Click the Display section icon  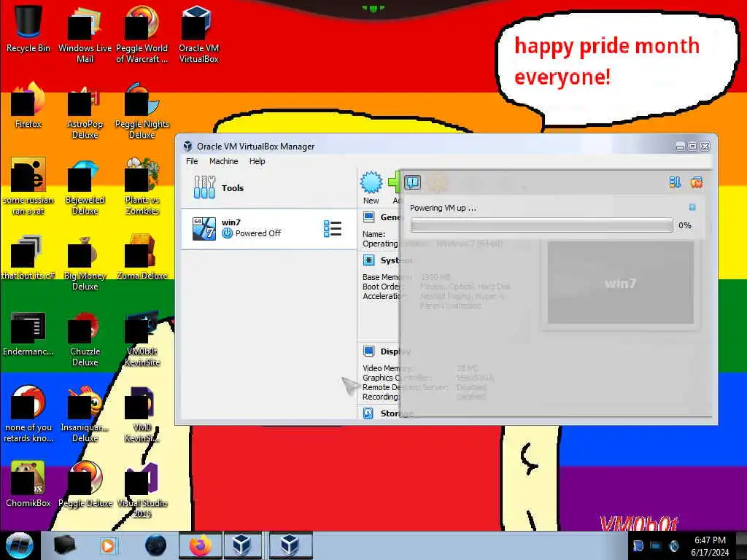coord(368,351)
